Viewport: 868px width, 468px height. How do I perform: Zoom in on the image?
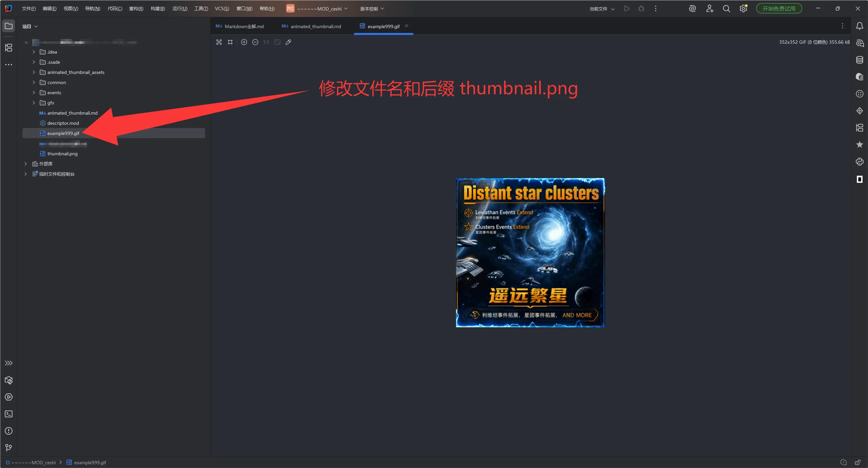click(244, 42)
